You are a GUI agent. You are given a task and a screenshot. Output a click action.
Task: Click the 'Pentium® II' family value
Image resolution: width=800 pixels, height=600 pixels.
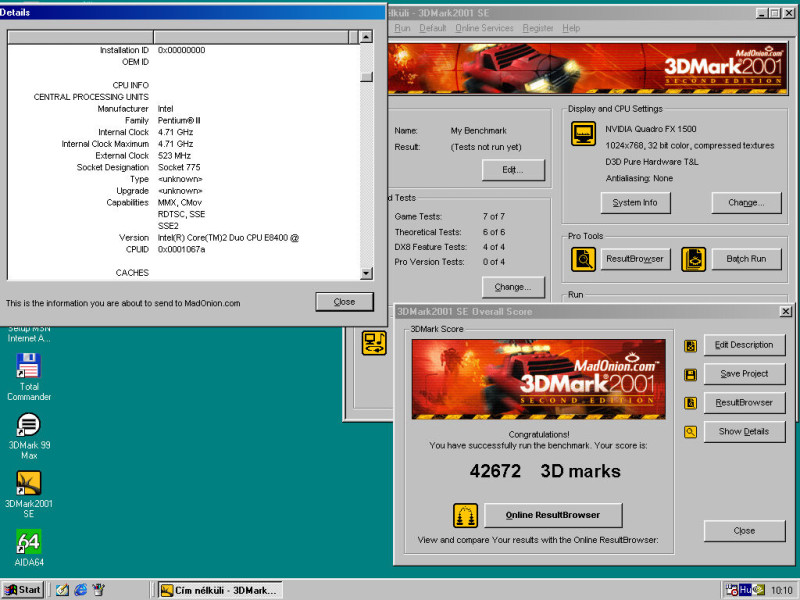coord(179,120)
